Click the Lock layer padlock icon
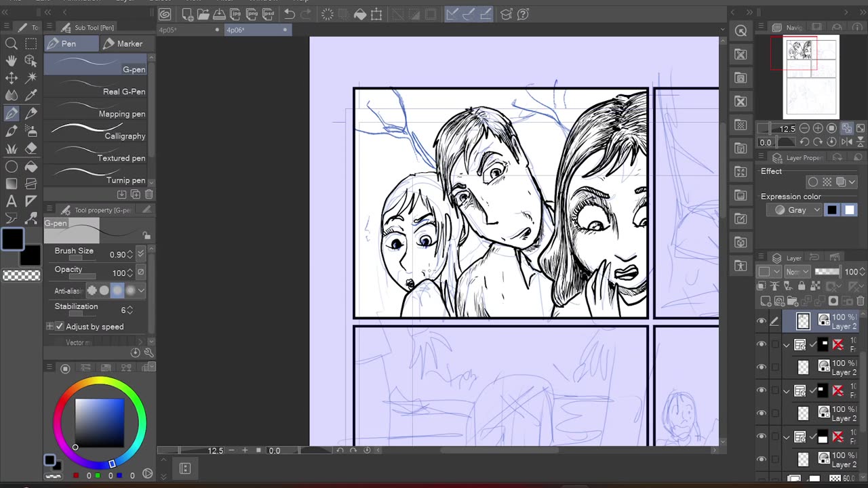The height and width of the screenshot is (488, 868). tap(802, 287)
